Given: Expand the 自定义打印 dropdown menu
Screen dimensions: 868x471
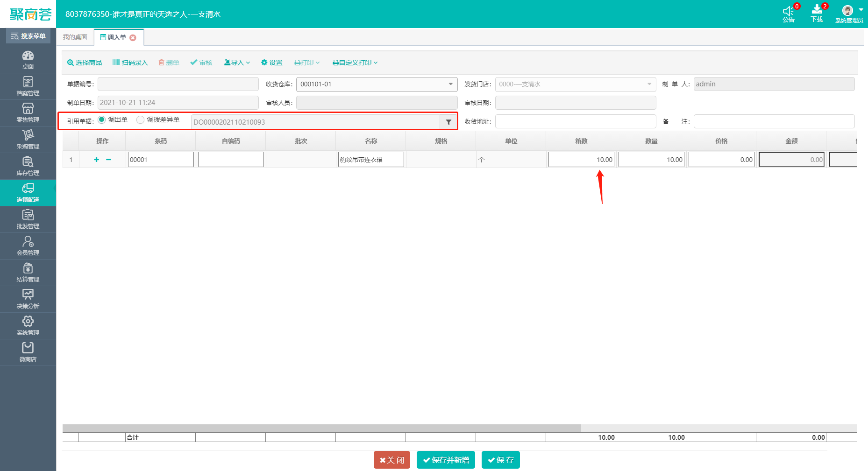Looking at the screenshot, I should (355, 63).
